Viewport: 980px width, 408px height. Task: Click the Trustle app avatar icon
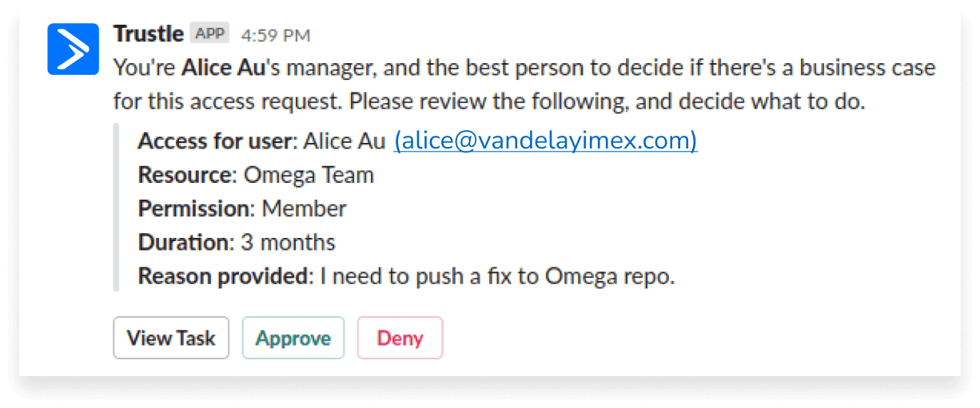[x=73, y=50]
